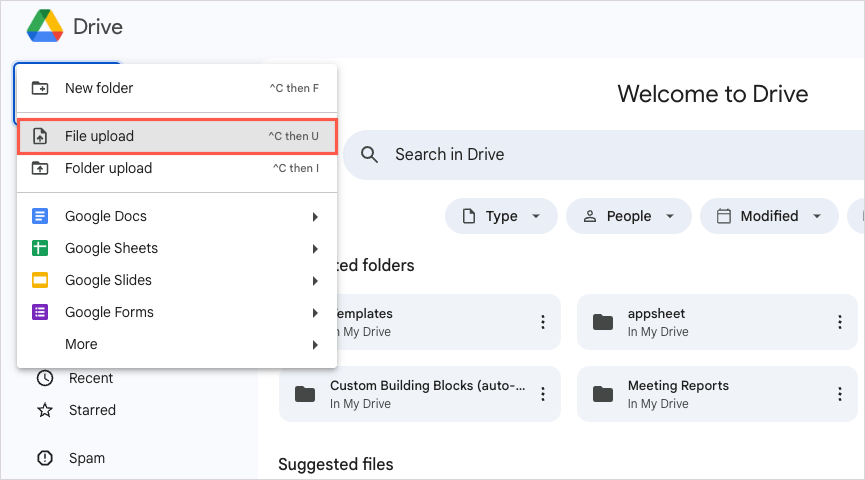Click the Welcome to Drive heading
Screen dimensions: 865x480
pyautogui.click(x=713, y=94)
